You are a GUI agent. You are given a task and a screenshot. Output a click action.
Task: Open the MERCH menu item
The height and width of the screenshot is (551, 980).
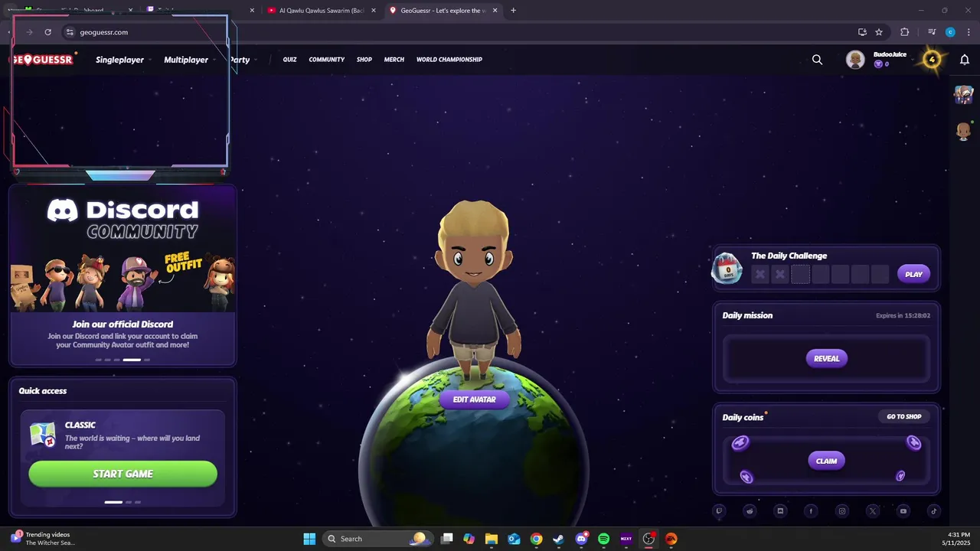[394, 60]
